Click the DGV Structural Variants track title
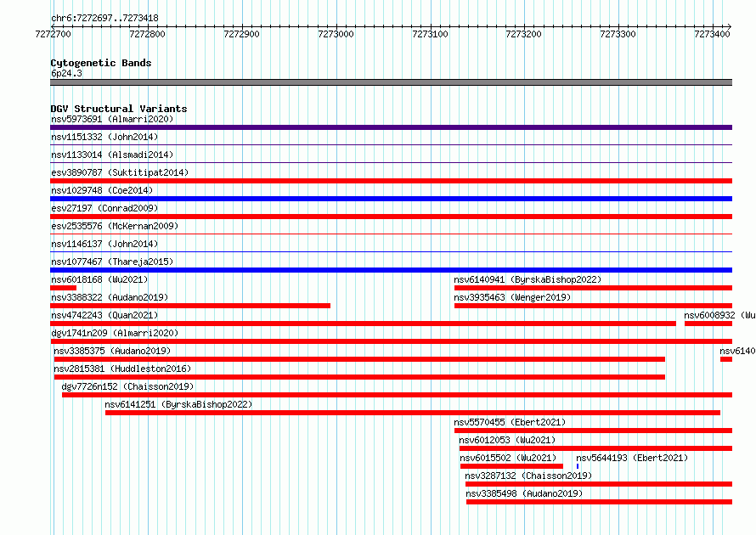The height and width of the screenshot is (535, 756). [x=119, y=109]
